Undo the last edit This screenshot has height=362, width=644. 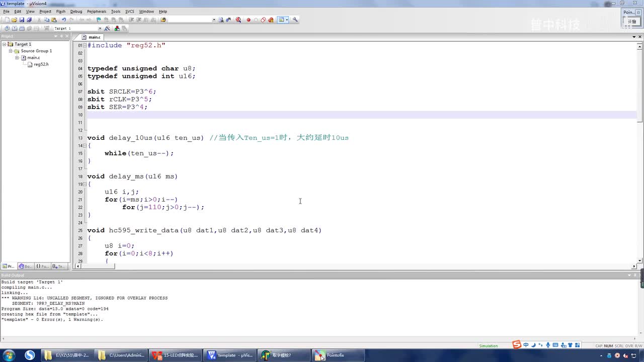[x=64, y=20]
